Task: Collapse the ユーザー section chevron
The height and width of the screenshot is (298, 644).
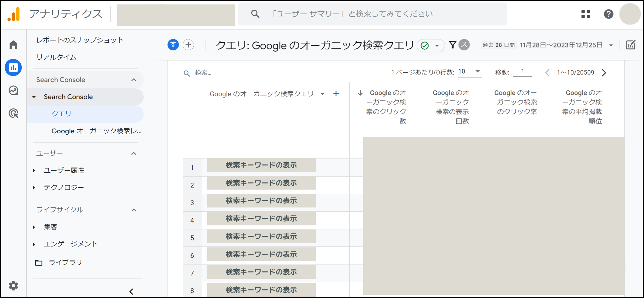Action: tap(134, 153)
